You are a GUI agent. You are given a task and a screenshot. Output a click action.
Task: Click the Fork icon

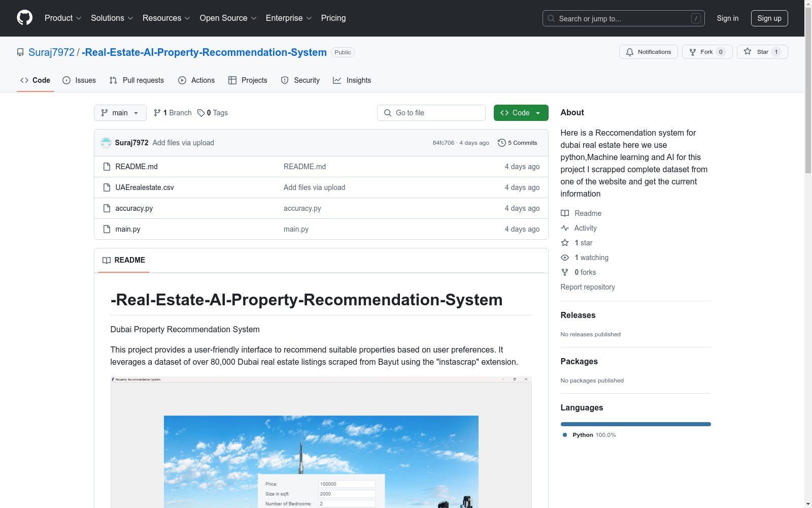(x=693, y=52)
